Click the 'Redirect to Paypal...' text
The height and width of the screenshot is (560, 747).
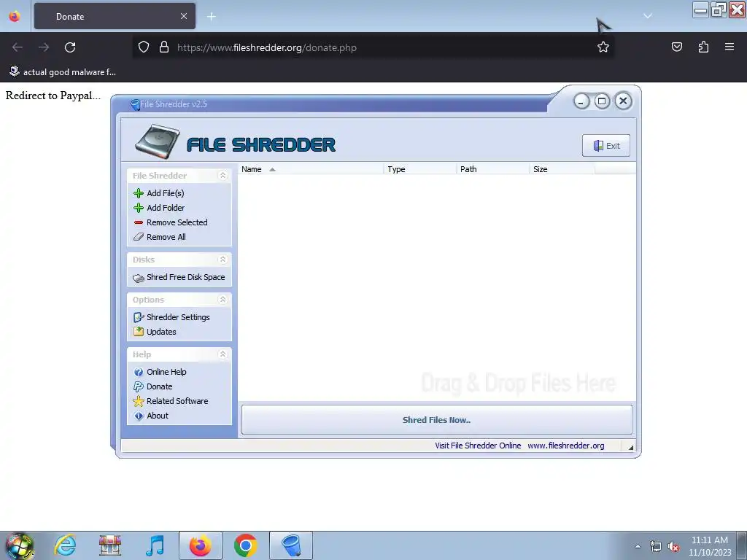[53, 96]
